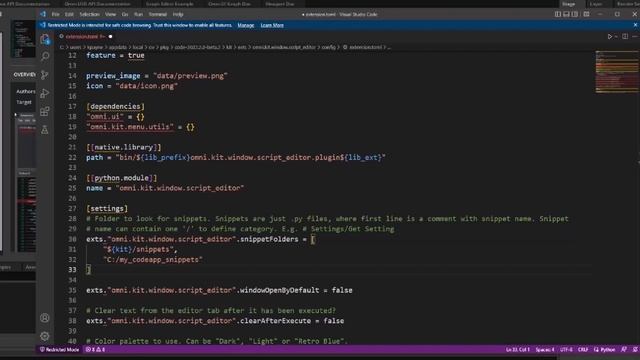Image resolution: width=640 pixels, height=360 pixels.
Task: Open the Omni USD API Documentation background tab
Action: (x=97, y=4)
